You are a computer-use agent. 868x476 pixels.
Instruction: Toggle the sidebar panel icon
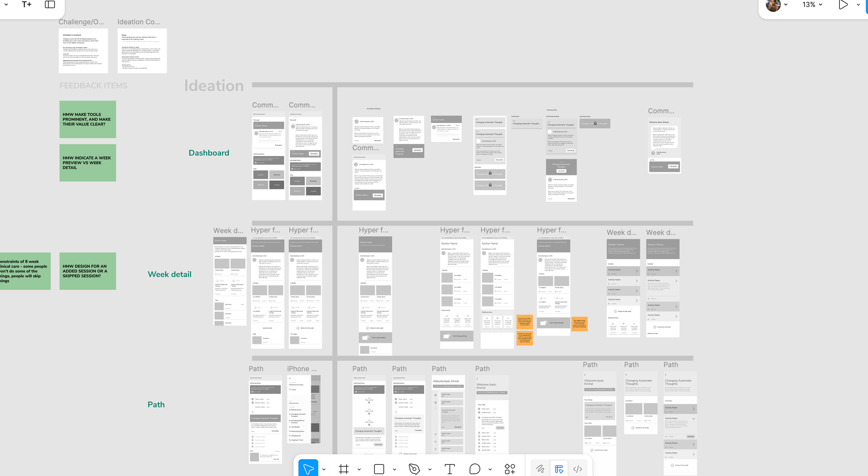pyautogui.click(x=50, y=5)
